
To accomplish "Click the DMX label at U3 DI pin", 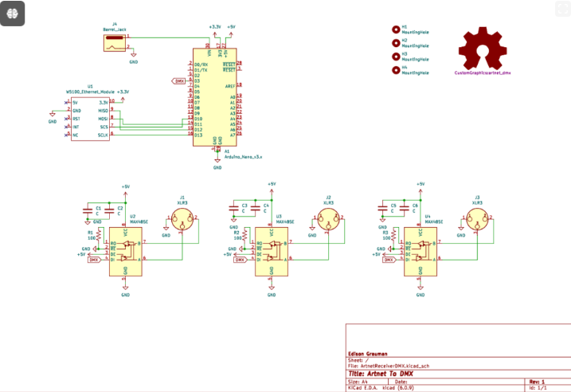I will (240, 260).
